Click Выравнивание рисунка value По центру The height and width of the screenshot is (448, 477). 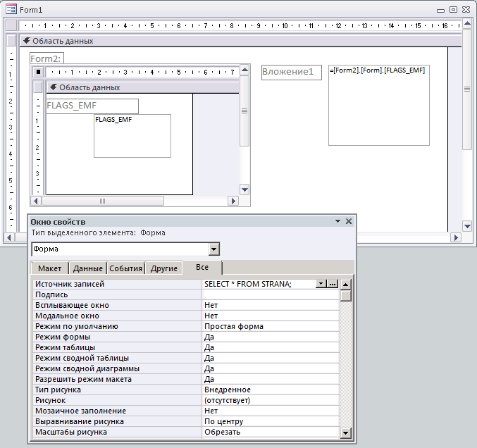click(x=271, y=421)
